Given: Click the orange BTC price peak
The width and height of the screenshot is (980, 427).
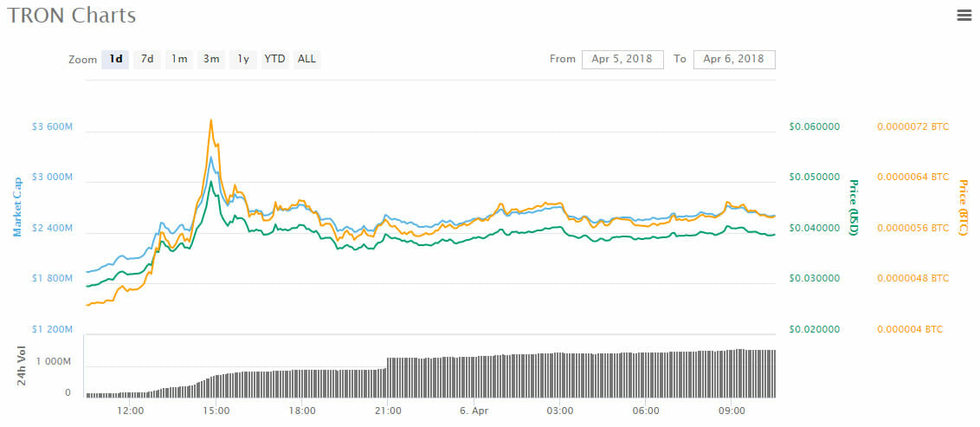Looking at the screenshot, I should pos(210,120).
